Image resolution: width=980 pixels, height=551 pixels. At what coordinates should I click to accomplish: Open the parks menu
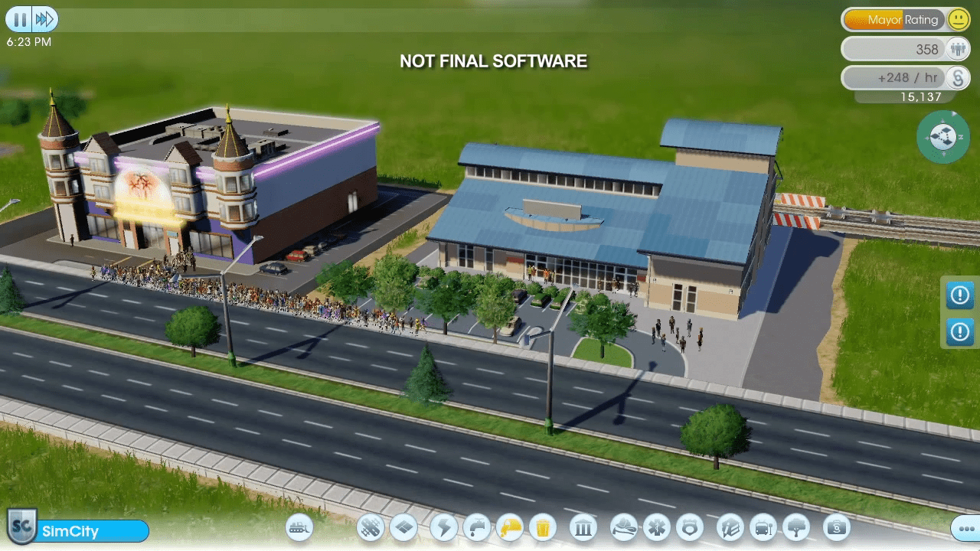click(795, 528)
